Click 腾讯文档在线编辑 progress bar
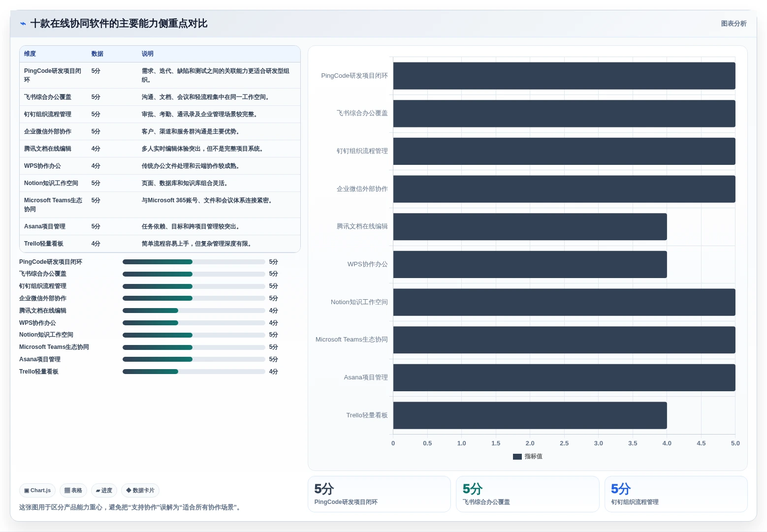 (194, 311)
